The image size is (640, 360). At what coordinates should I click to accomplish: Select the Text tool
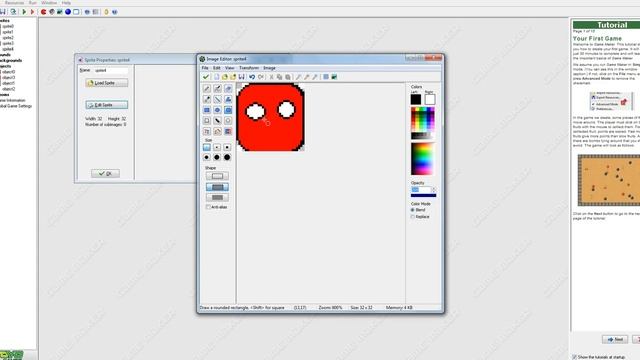pyautogui.click(x=207, y=131)
